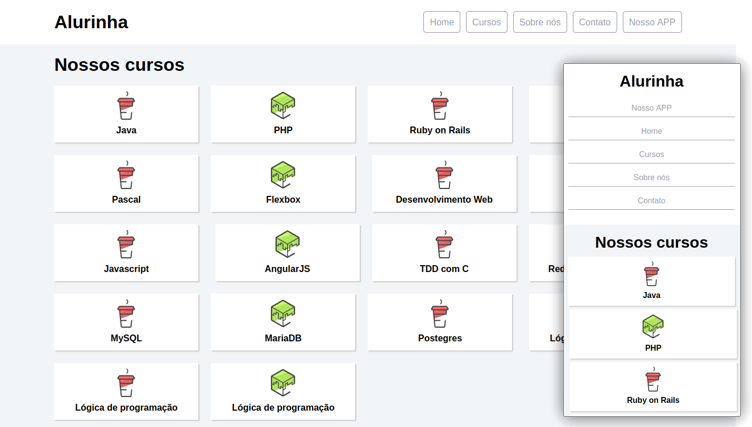Select Cursos in the mobile preview menu
The image size is (752, 427).
click(651, 154)
